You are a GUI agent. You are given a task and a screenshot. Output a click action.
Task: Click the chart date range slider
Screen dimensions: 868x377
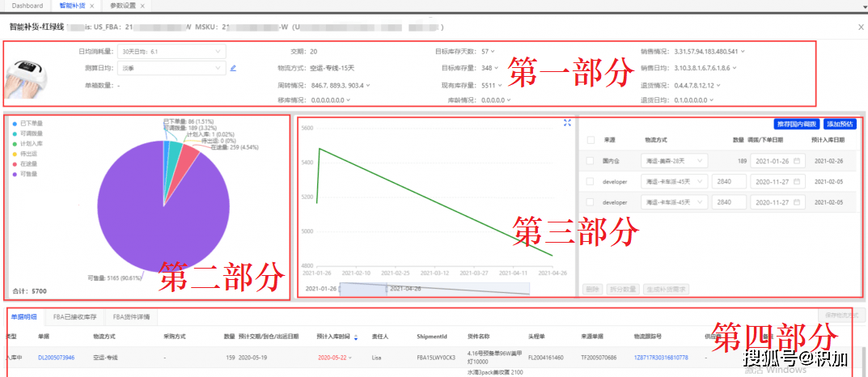417,289
